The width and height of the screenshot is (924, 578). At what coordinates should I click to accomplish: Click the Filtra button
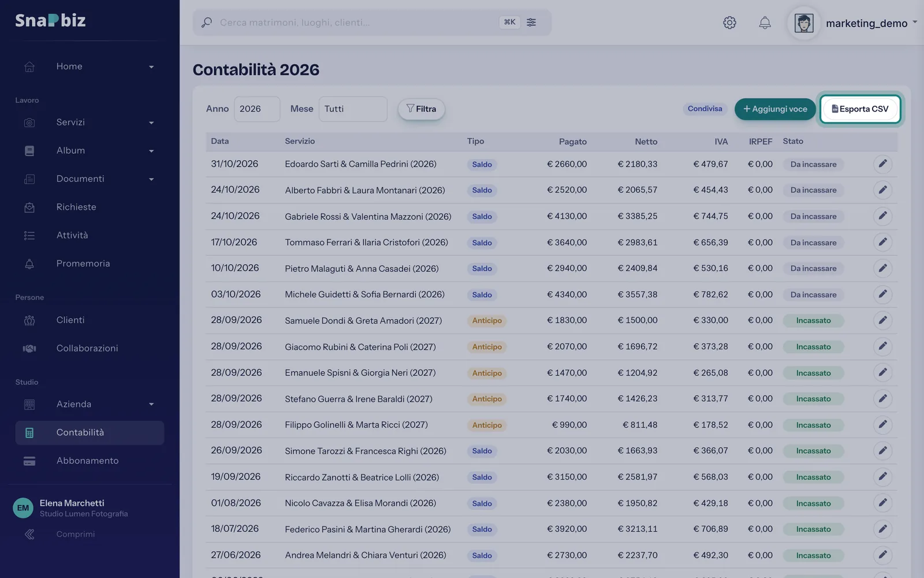tap(422, 109)
